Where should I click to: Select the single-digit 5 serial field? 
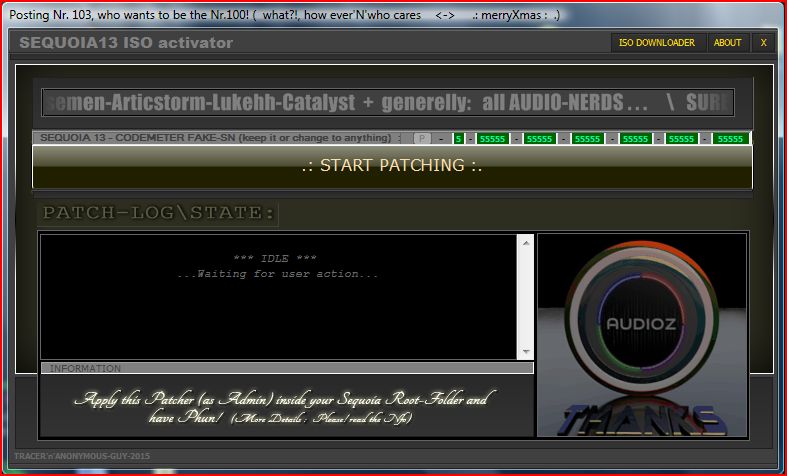tap(458, 139)
